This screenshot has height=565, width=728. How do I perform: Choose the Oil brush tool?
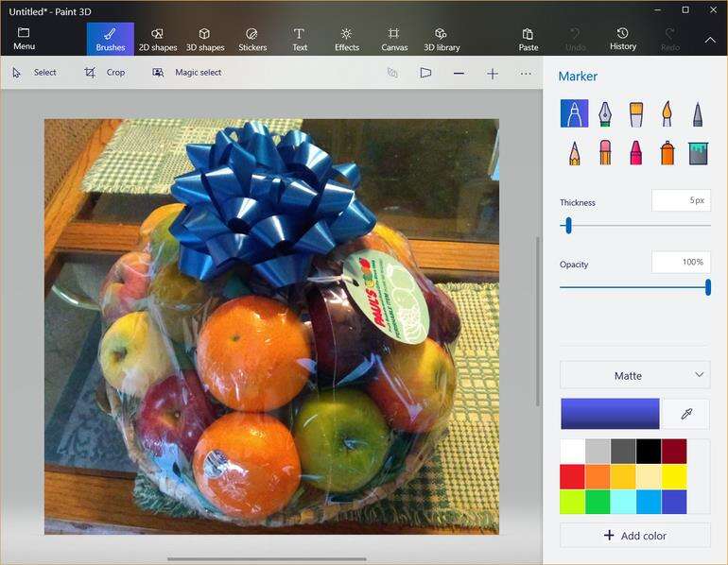pos(636,114)
